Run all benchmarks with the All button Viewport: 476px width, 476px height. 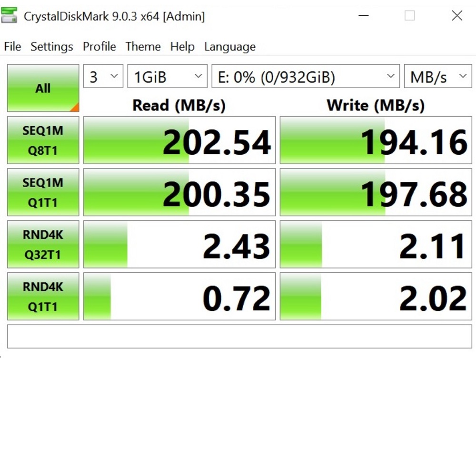tap(43, 88)
